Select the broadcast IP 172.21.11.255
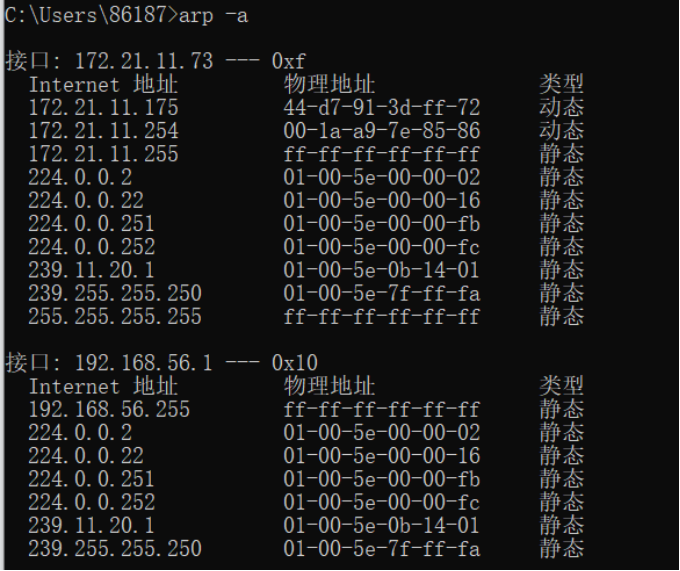Viewport: 680px width, 571px height. click(x=103, y=154)
